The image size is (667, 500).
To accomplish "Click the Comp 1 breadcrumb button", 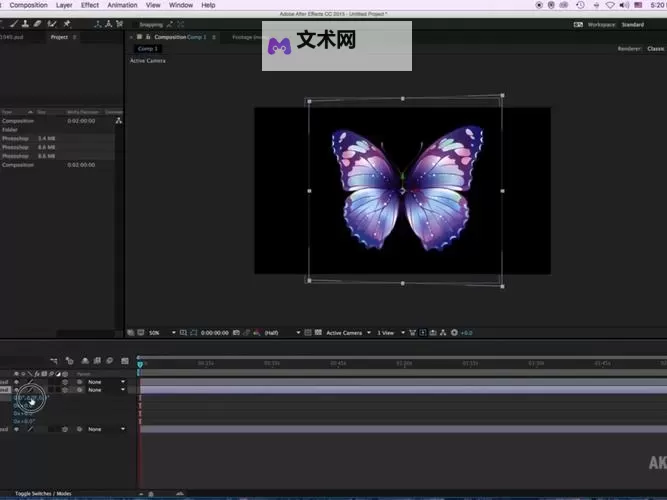I will 148,49.
